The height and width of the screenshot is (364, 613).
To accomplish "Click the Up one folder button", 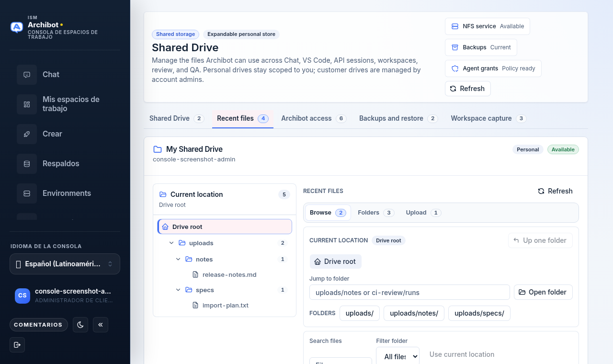I will pos(540,240).
